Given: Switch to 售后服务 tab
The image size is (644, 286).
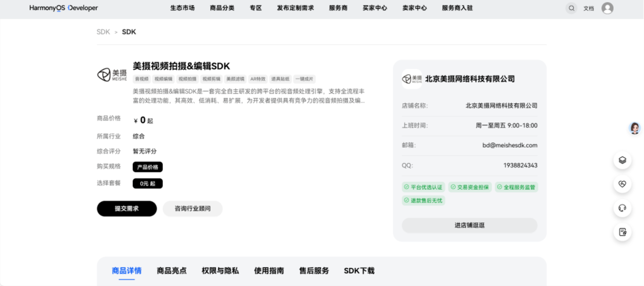Looking at the screenshot, I should click(x=314, y=271).
